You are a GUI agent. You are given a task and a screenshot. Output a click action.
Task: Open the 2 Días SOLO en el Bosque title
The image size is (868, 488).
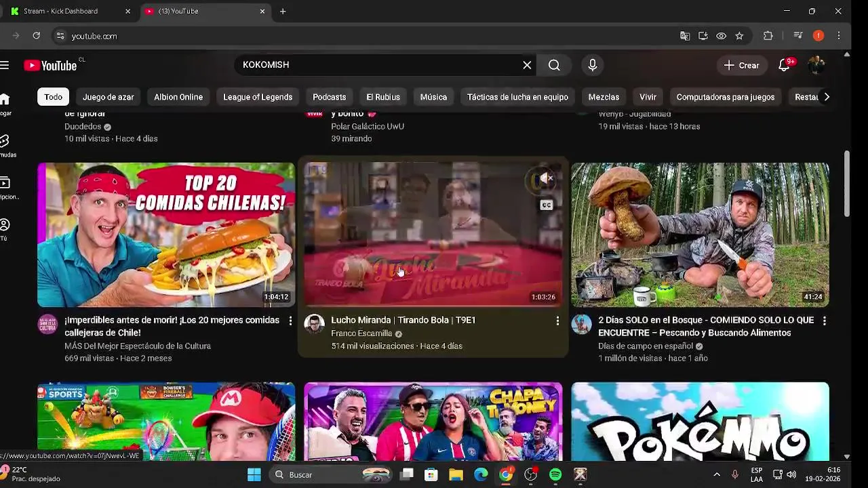(706, 326)
